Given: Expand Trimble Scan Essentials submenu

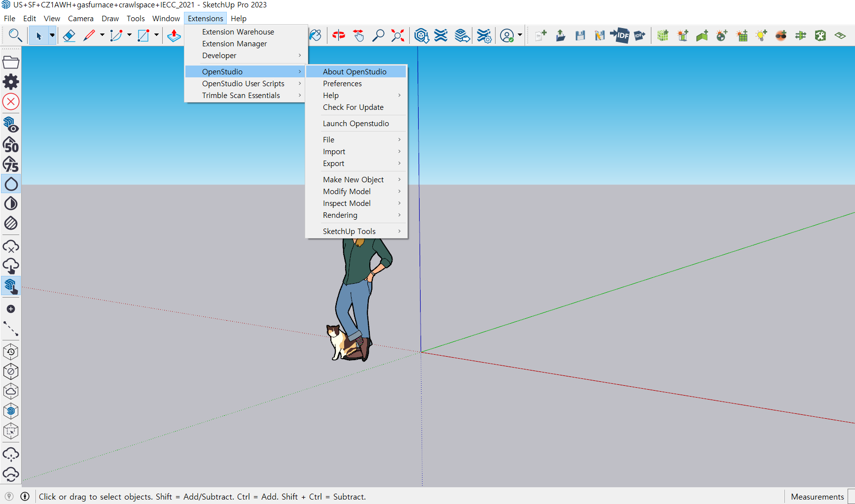Looking at the screenshot, I should (x=246, y=96).
